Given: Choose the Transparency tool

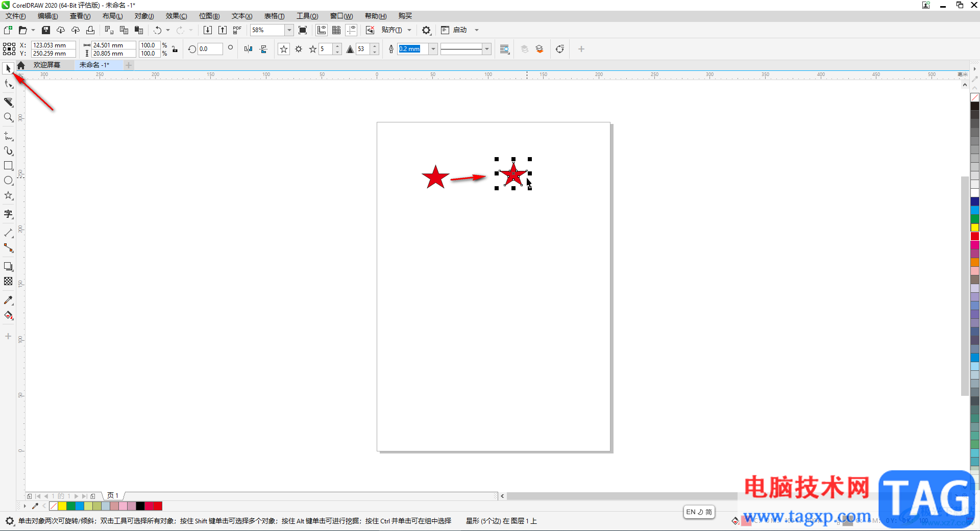Looking at the screenshot, I should tap(8, 281).
